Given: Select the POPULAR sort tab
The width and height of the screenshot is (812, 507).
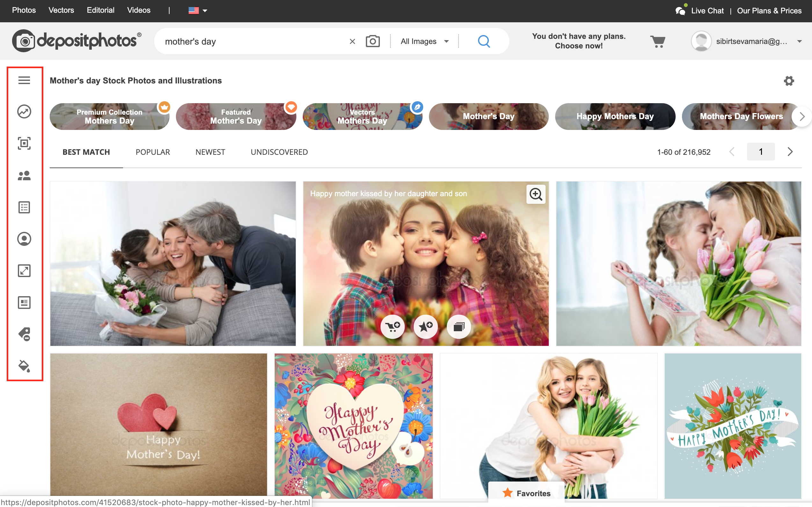Looking at the screenshot, I should 152,152.
